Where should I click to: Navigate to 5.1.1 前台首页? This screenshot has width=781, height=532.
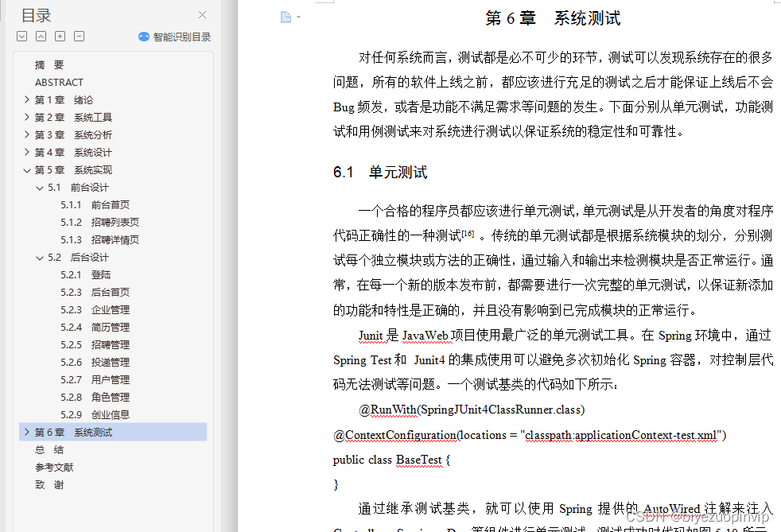pos(95,204)
